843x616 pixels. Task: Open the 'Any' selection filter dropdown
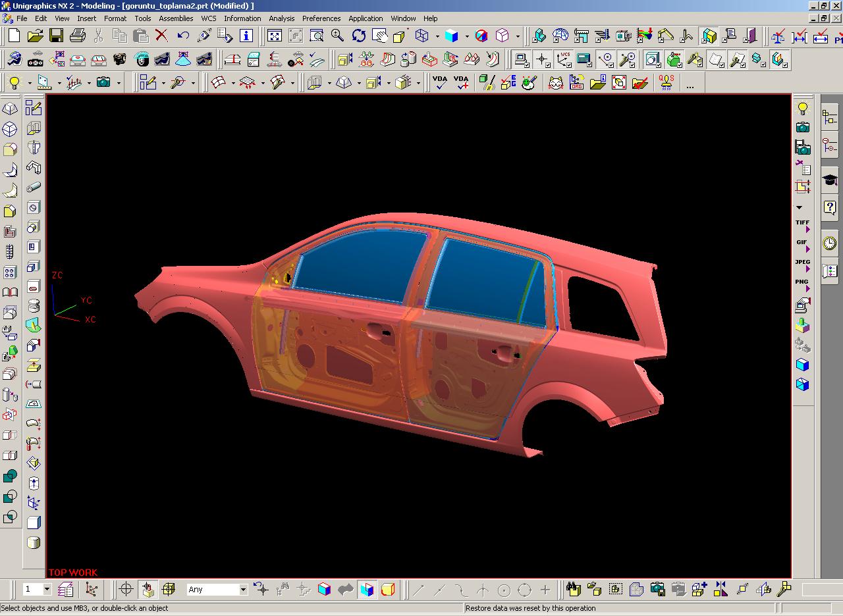point(243,590)
